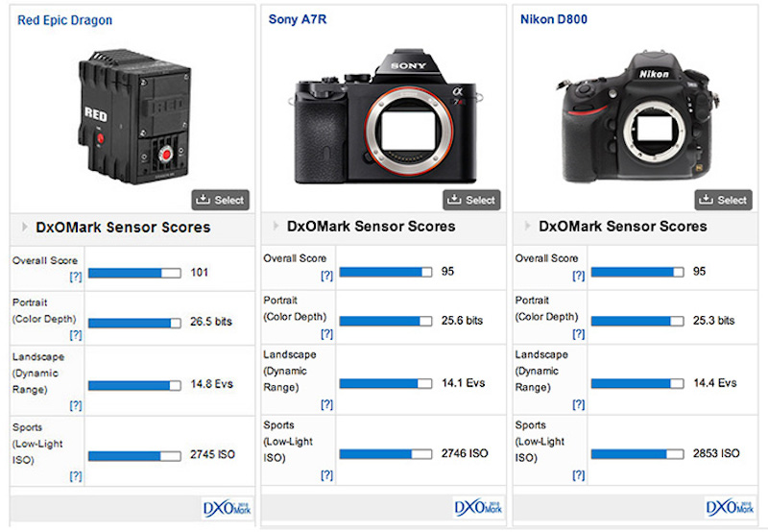Click the 26.5 bits value
Screen dimensions: 768x532
pos(211,322)
